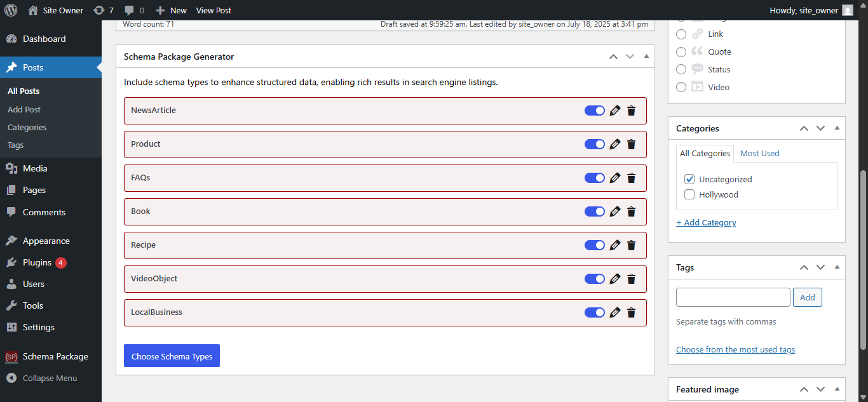Open the Schema Package menu

51,356
